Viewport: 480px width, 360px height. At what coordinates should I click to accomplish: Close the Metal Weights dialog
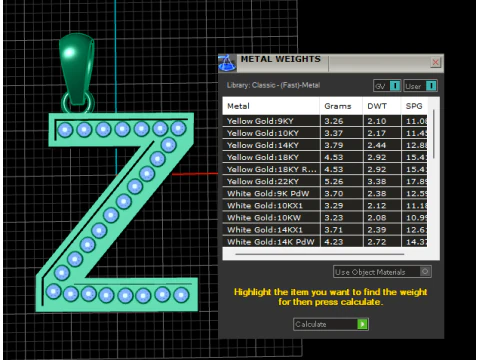pos(435,62)
